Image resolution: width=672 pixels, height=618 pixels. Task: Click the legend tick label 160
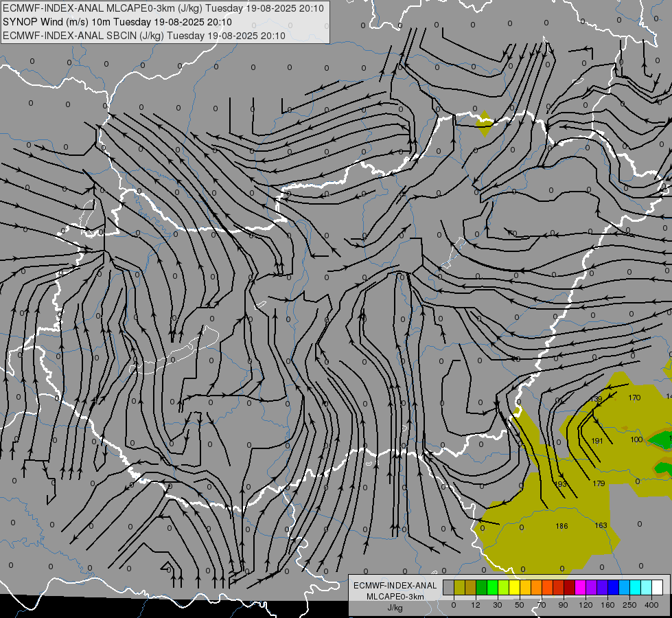coord(607,605)
